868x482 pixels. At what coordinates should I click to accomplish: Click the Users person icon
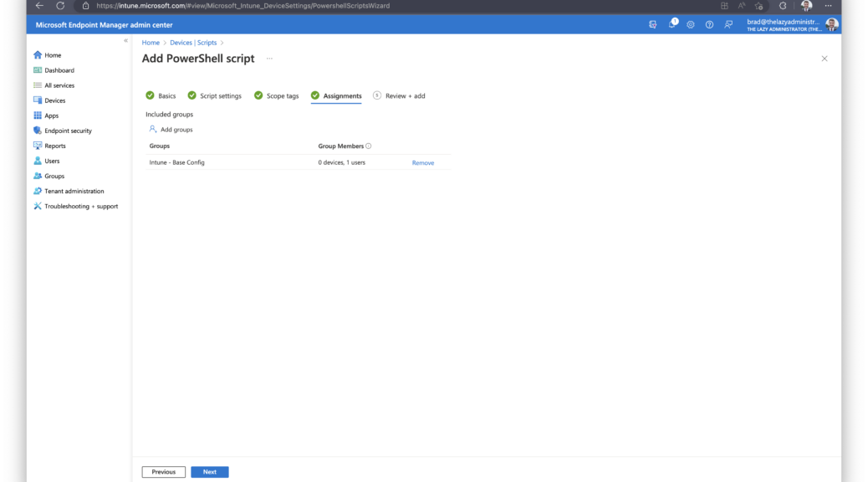click(x=38, y=161)
